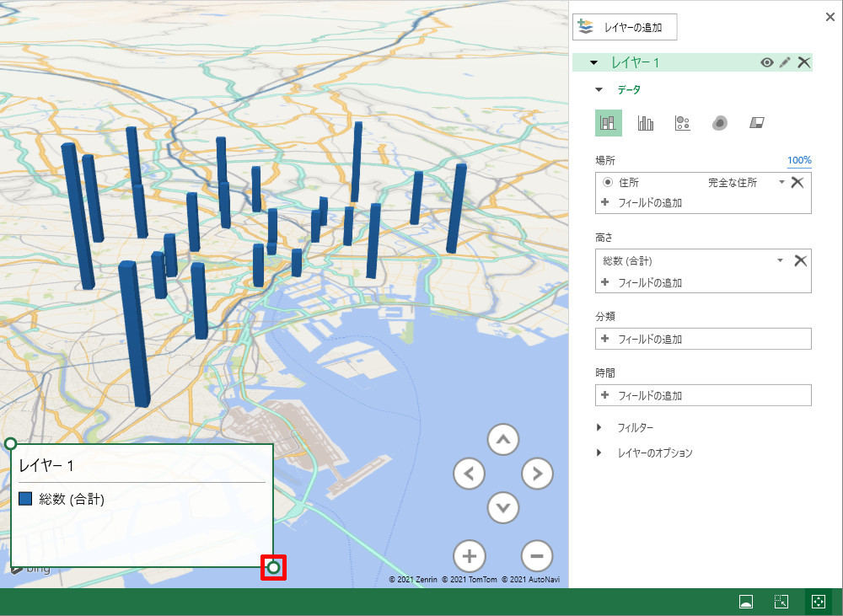Select the stacked column chart type
The width and height of the screenshot is (843, 616).
[608, 123]
